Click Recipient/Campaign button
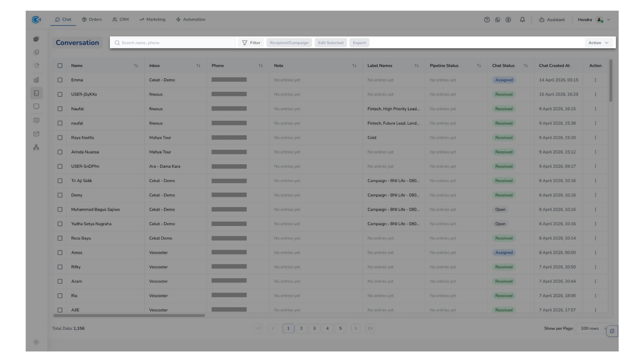This screenshot has width=644, height=362. click(x=289, y=43)
